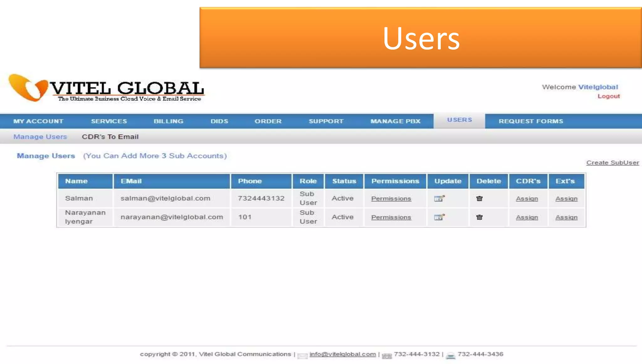This screenshot has height=364, width=642.
Task: Select the Users tab
Action: tap(459, 120)
